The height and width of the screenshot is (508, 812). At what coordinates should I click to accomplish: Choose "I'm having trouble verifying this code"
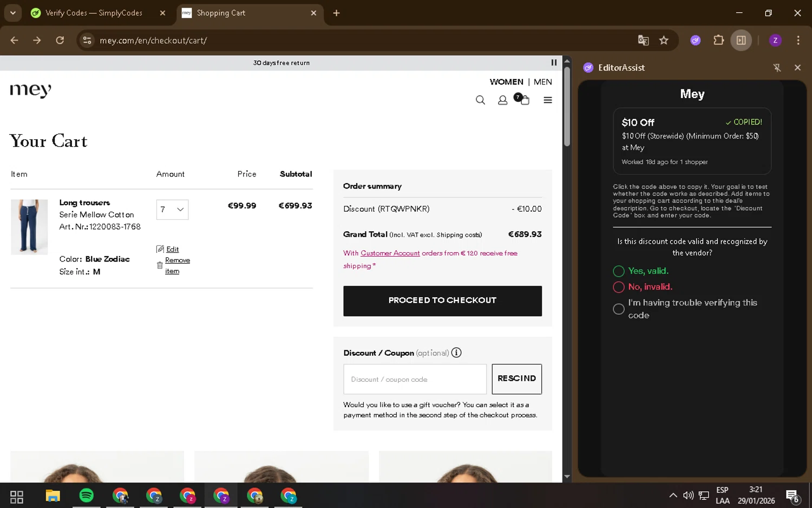tap(619, 309)
